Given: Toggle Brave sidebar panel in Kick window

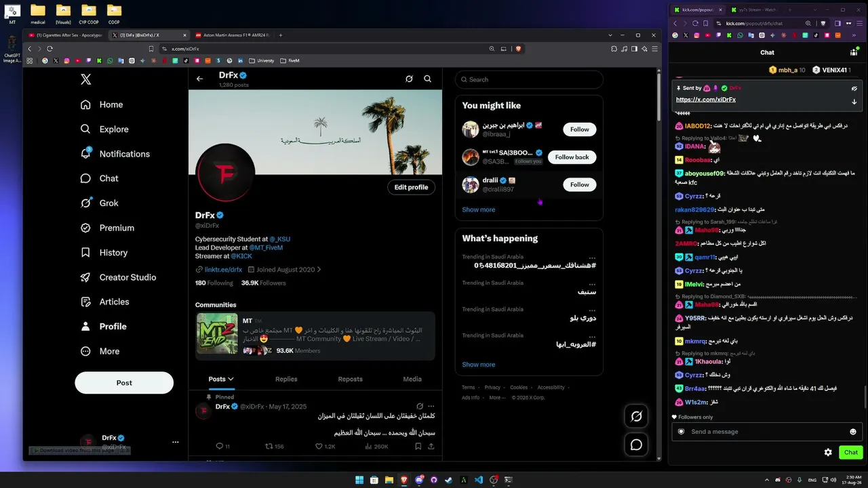Looking at the screenshot, I should (x=837, y=23).
